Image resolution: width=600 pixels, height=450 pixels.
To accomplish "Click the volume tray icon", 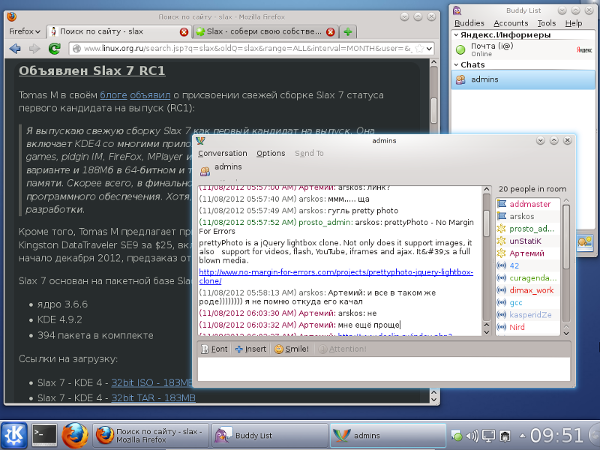I will pyautogui.click(x=473, y=435).
